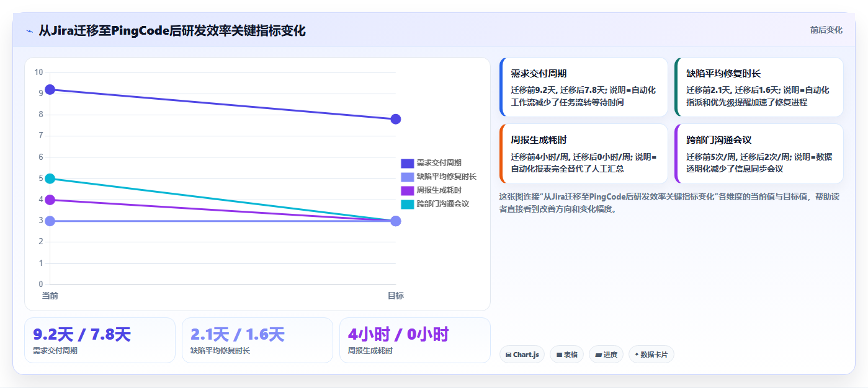Click 需求交付周期 legend label text
The width and height of the screenshot is (868, 388).
[439, 163]
